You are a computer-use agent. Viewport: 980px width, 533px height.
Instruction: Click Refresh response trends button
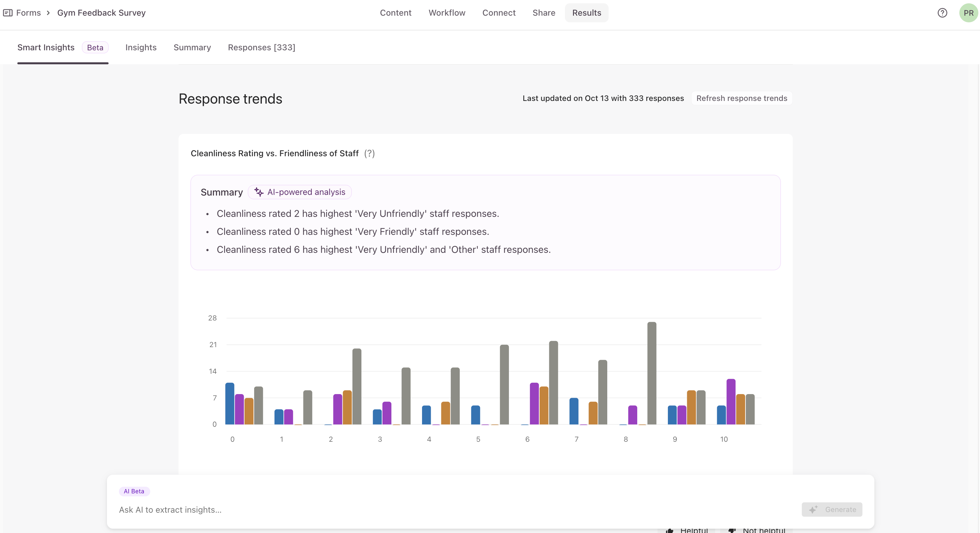pyautogui.click(x=741, y=98)
